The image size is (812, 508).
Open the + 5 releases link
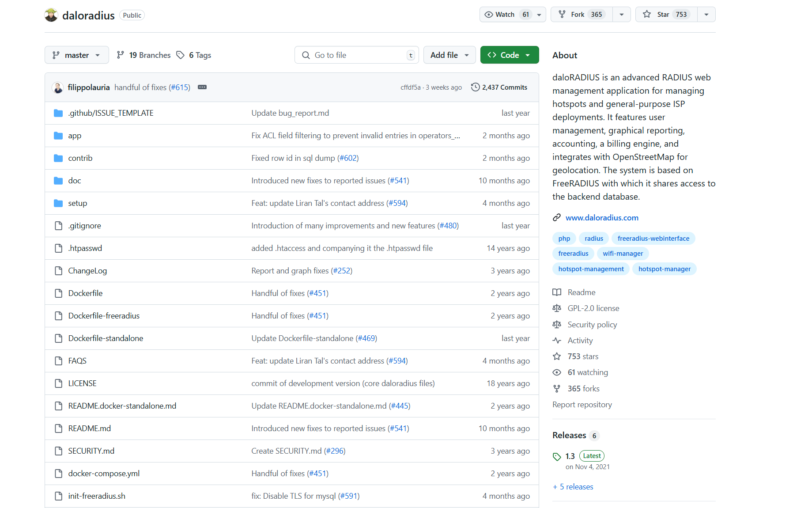pyautogui.click(x=573, y=487)
